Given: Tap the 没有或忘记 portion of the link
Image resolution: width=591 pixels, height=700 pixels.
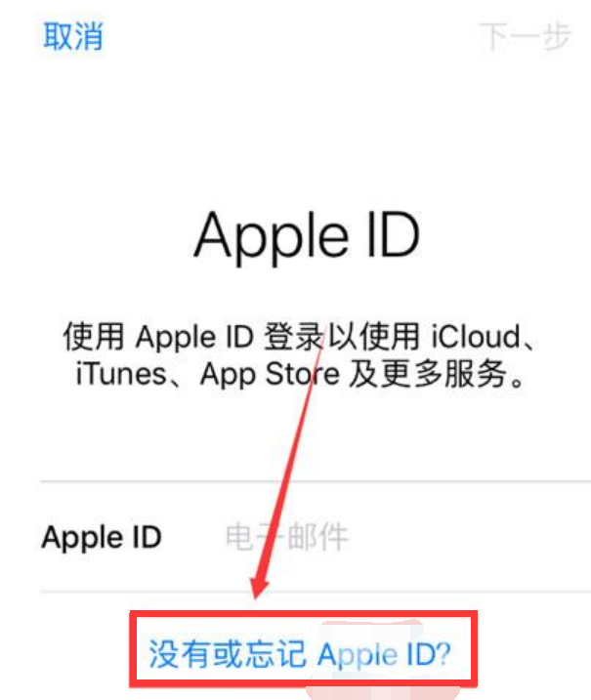Looking at the screenshot, I should [227, 654].
